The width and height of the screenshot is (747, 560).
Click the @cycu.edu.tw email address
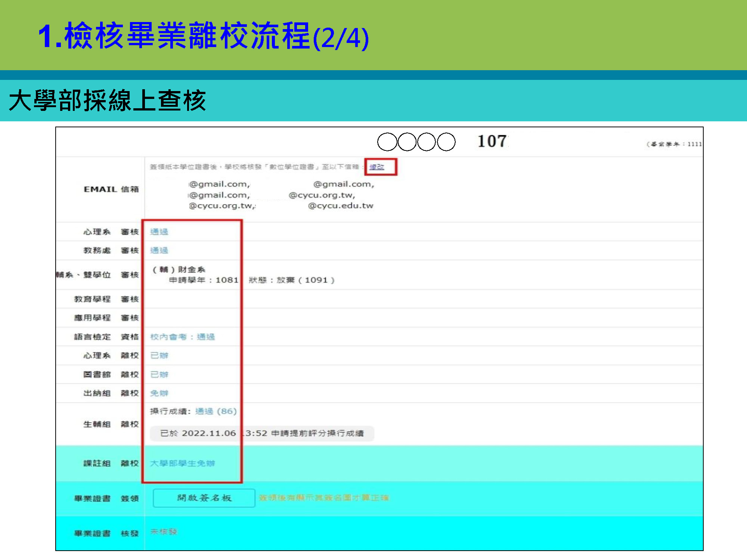point(340,206)
